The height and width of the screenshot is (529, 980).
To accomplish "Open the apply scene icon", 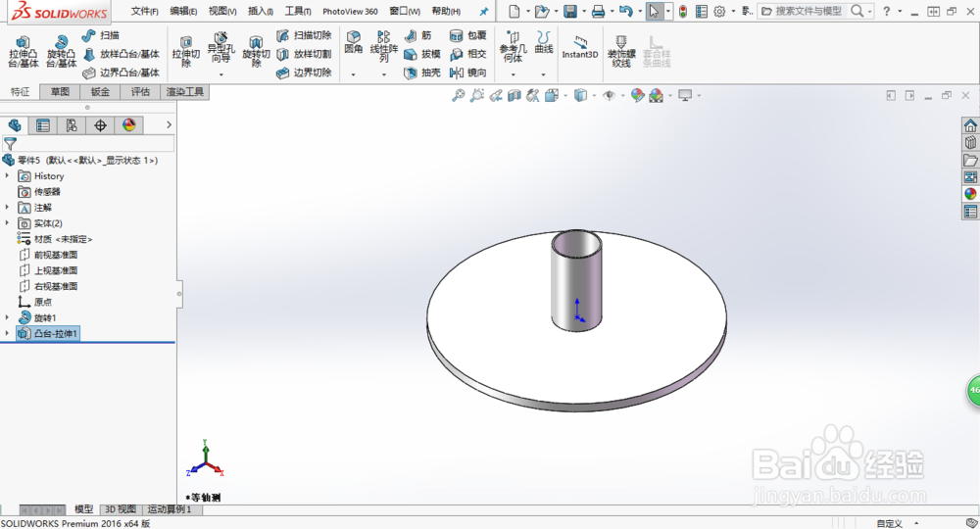I will pos(657,96).
